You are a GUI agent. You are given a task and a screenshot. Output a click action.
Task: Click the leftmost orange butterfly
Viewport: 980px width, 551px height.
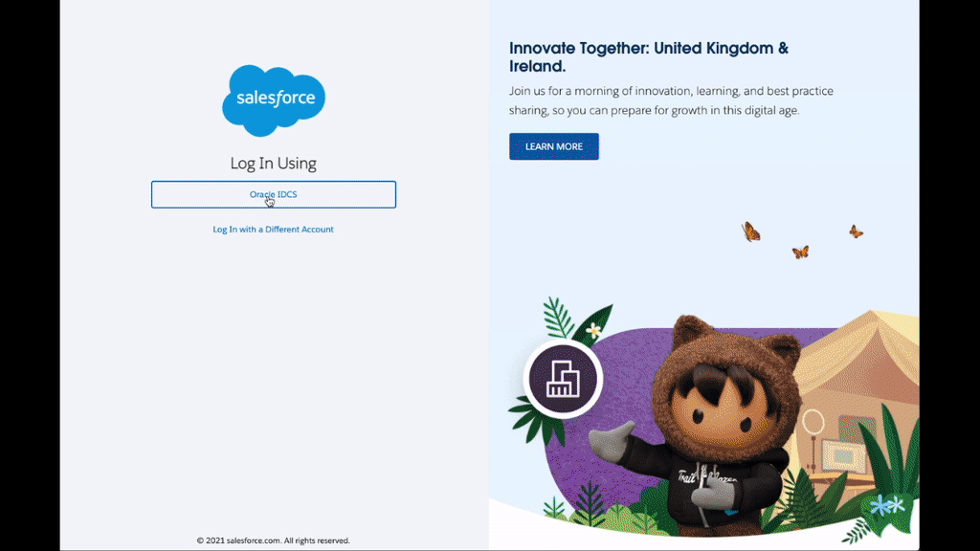coord(750,231)
